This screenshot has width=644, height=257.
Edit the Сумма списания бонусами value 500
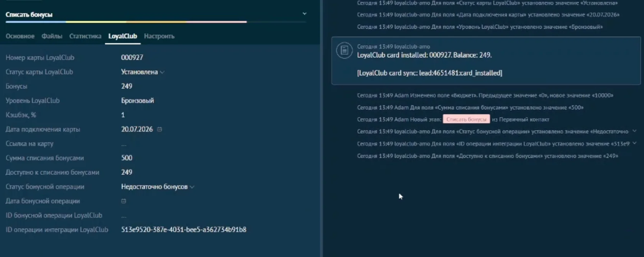(127, 158)
